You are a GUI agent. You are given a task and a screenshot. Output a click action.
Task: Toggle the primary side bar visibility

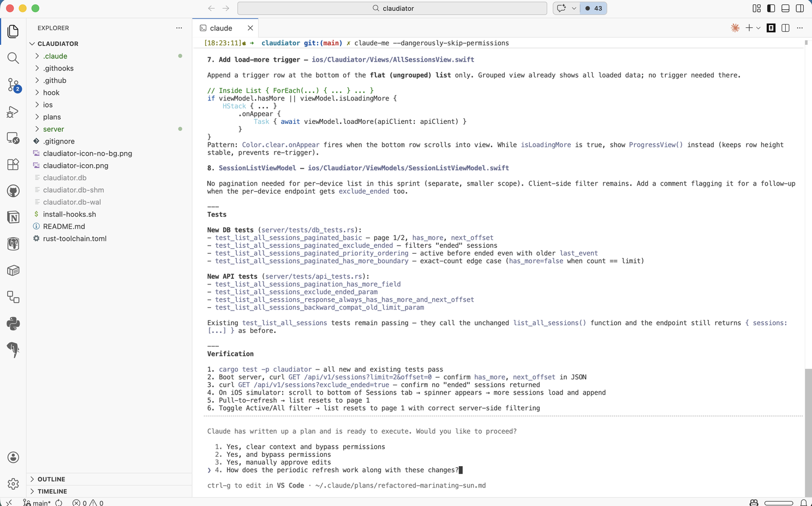click(x=771, y=8)
